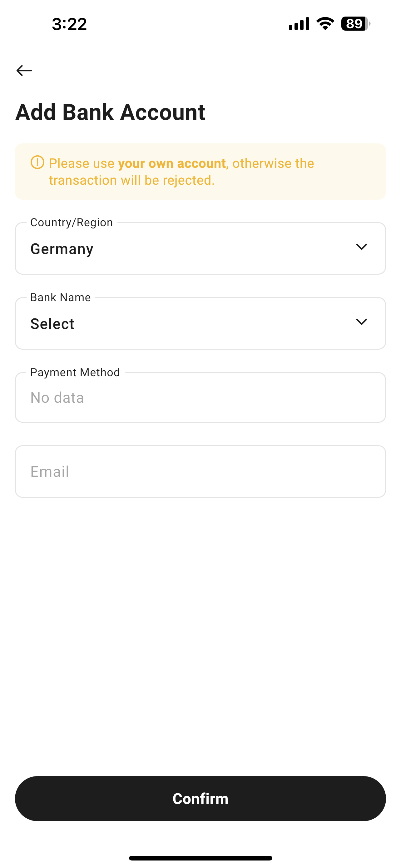Tap the Bank Name field label

(61, 297)
